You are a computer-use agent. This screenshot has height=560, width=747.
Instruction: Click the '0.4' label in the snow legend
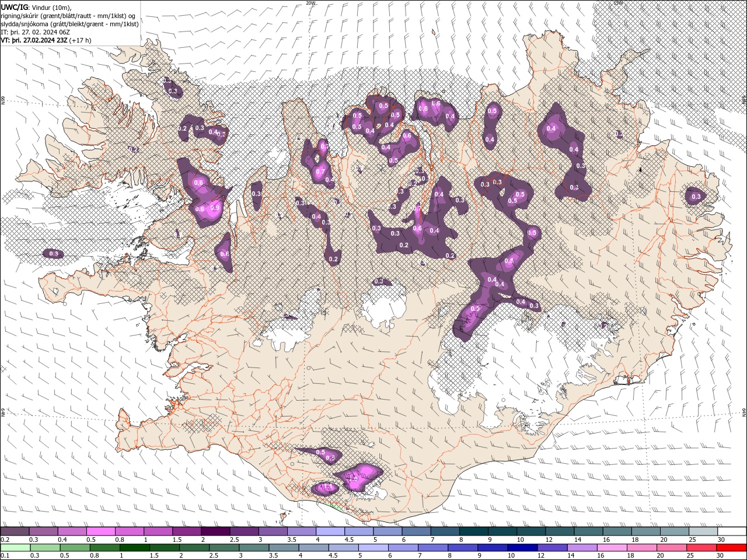[x=62, y=540]
